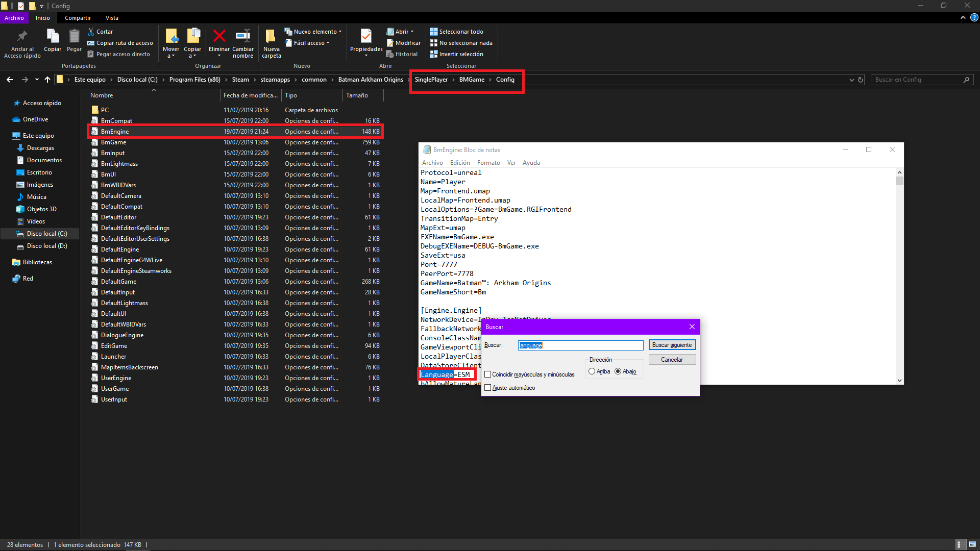This screenshot has width=980, height=551.
Task: Open the Vista ribbon tab
Action: (x=112, y=18)
